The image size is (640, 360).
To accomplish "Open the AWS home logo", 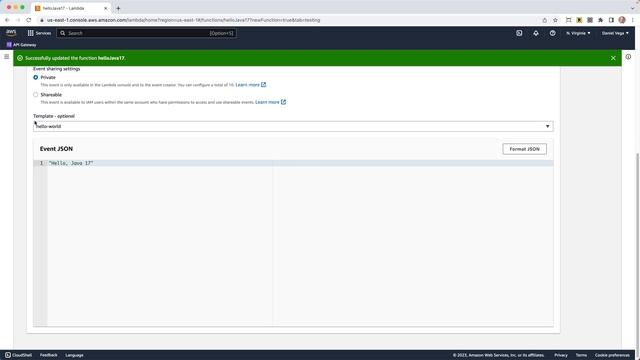I will tap(11, 33).
